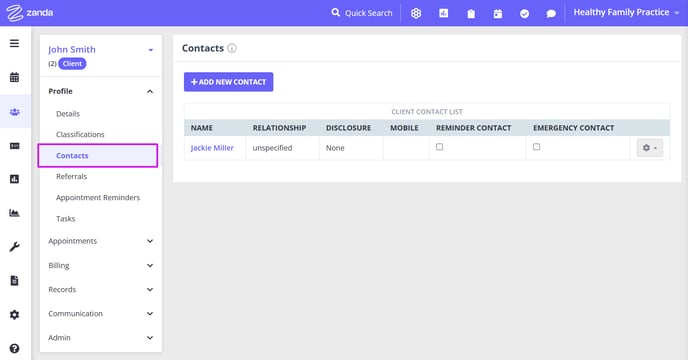Viewport: 688px width, 360px height.
Task: Open Details under Profile
Action: [x=68, y=114]
